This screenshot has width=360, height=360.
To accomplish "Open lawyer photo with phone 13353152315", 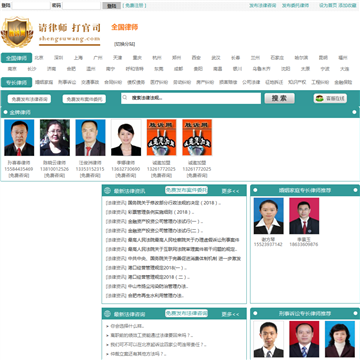I will click(x=90, y=138).
